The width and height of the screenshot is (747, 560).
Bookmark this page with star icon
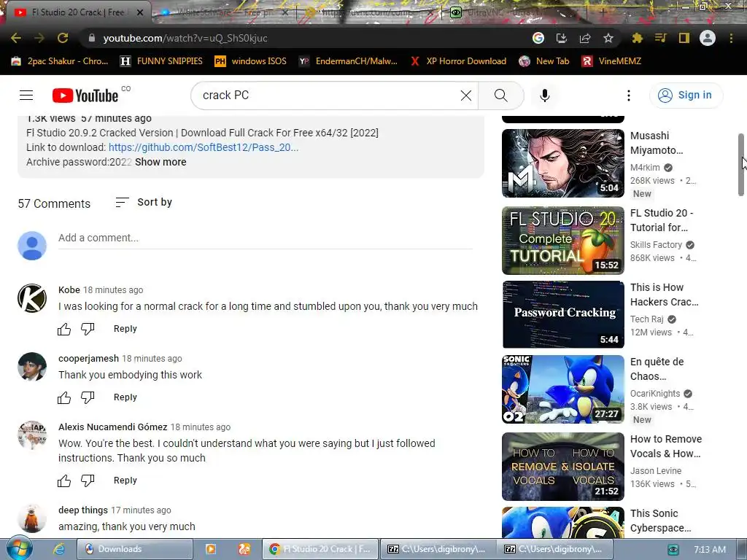608,38
